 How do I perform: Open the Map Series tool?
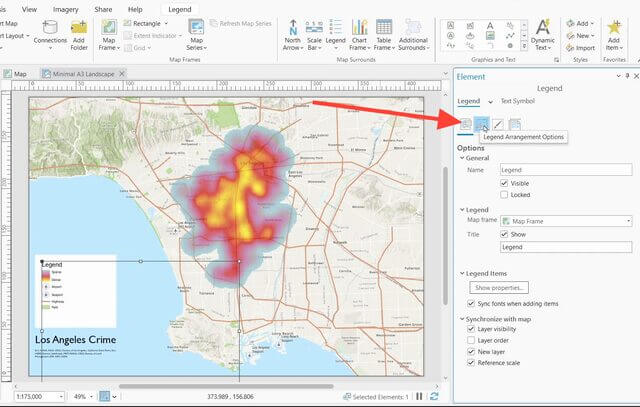click(x=196, y=35)
